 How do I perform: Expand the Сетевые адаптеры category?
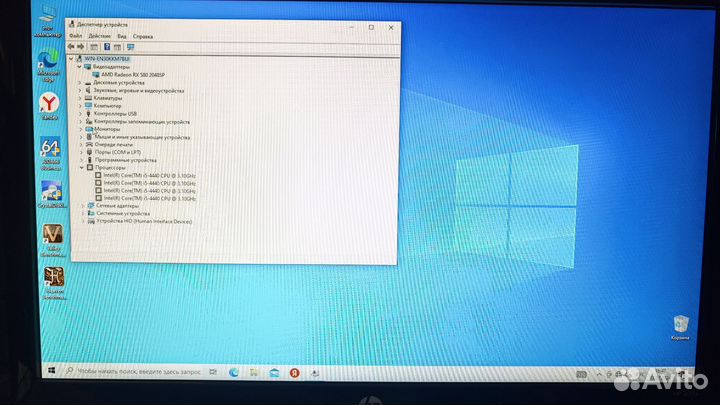tap(83, 206)
